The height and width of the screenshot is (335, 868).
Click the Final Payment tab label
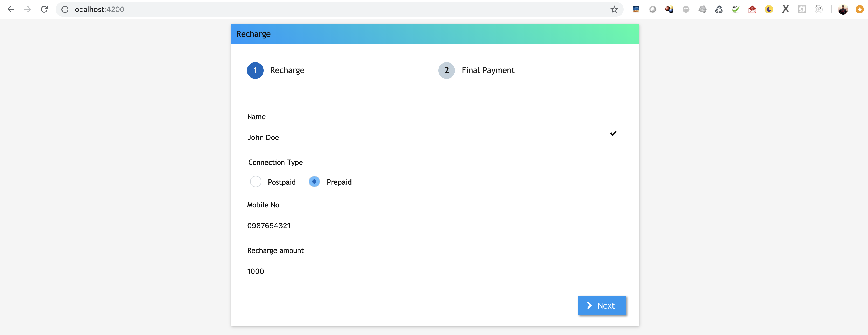(488, 70)
